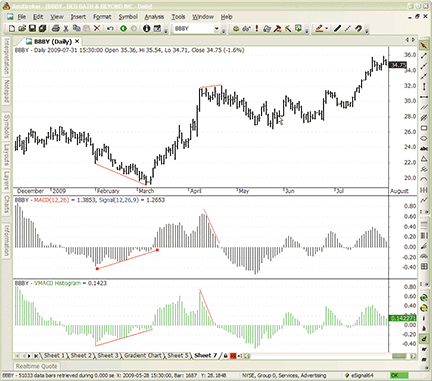The height and width of the screenshot is (381, 432).
Task: Expand the line color picker dropdown arrow
Action: [327, 29]
